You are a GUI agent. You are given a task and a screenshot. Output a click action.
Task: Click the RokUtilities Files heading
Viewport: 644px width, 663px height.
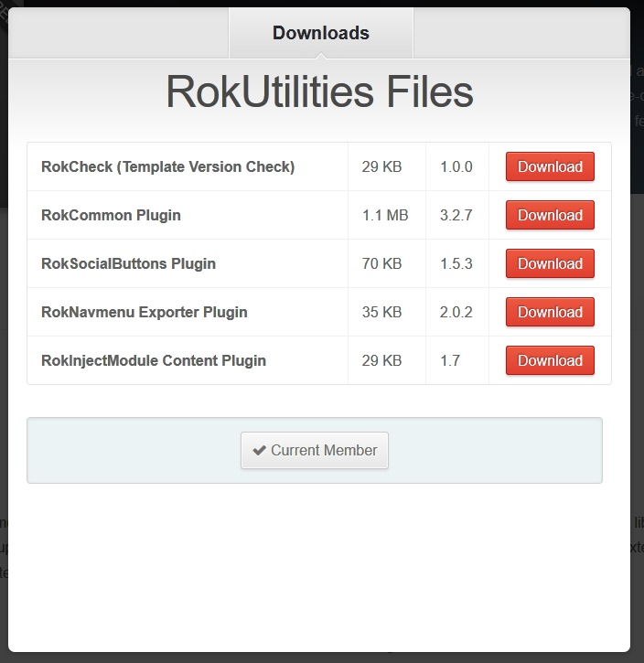tap(319, 91)
